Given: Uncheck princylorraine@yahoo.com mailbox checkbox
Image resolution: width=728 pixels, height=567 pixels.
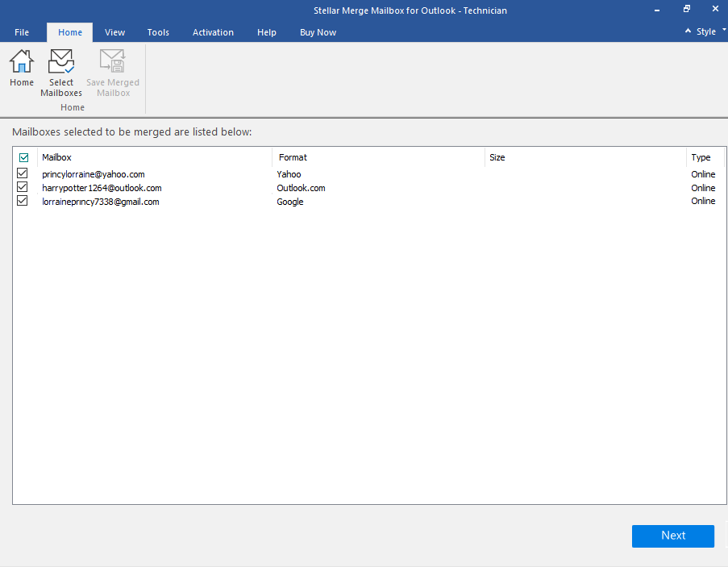Looking at the screenshot, I should 22,173.
